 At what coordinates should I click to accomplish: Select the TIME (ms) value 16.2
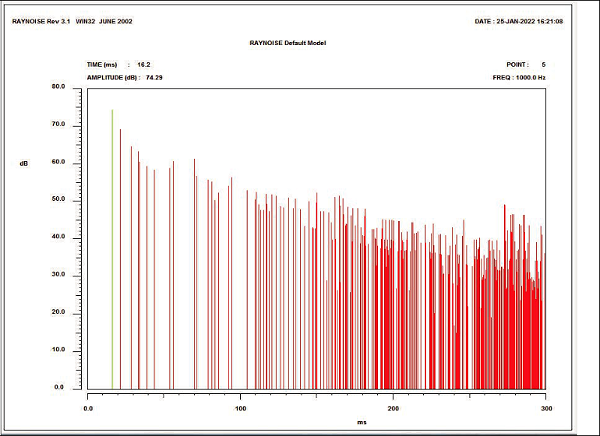(144, 64)
